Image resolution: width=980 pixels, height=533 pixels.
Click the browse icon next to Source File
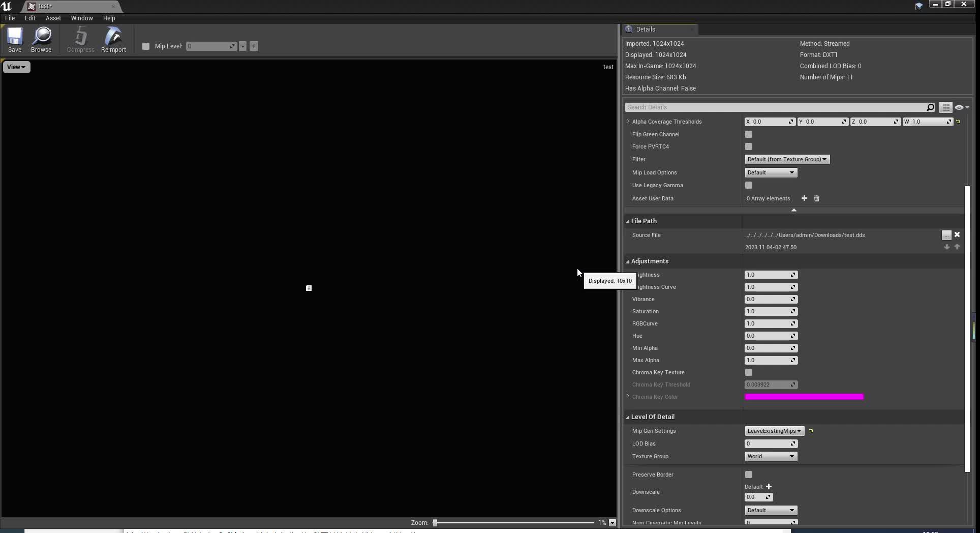tap(946, 234)
